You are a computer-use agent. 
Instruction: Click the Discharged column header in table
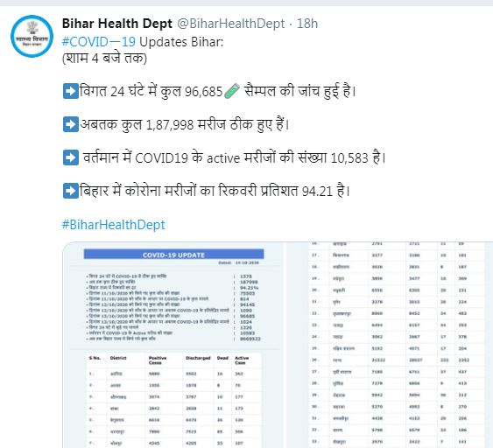pyautogui.click(x=198, y=358)
